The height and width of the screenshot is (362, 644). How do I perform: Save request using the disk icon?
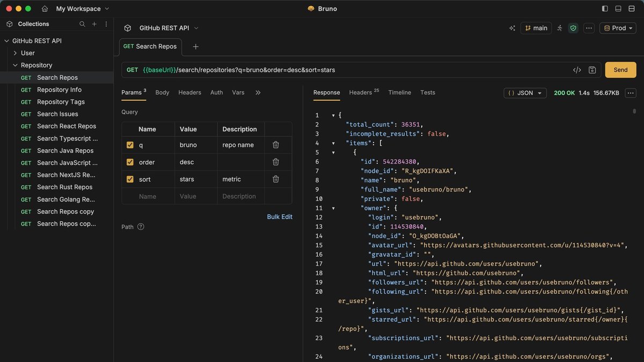(592, 70)
